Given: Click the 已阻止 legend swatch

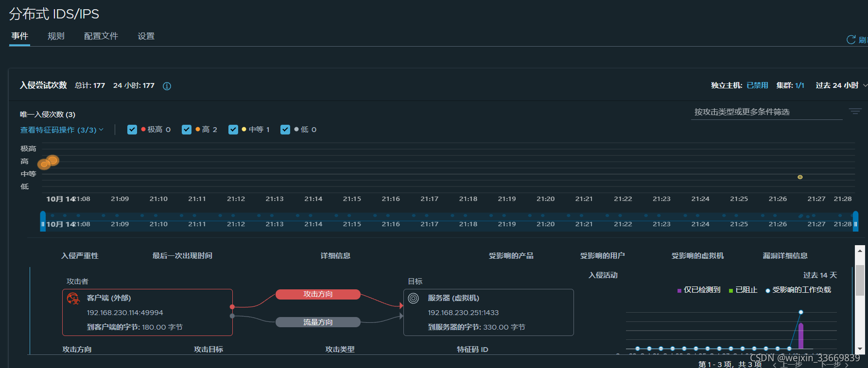Looking at the screenshot, I should click(x=731, y=290).
